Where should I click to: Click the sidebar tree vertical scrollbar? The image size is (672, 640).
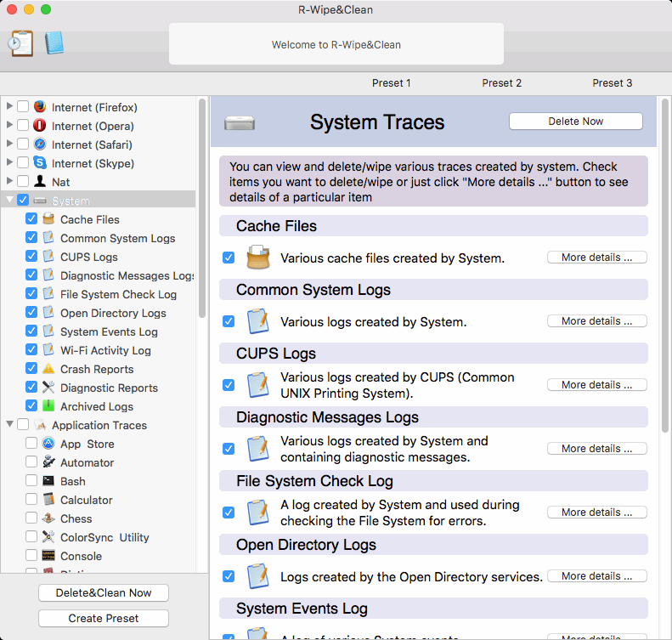pyautogui.click(x=202, y=208)
